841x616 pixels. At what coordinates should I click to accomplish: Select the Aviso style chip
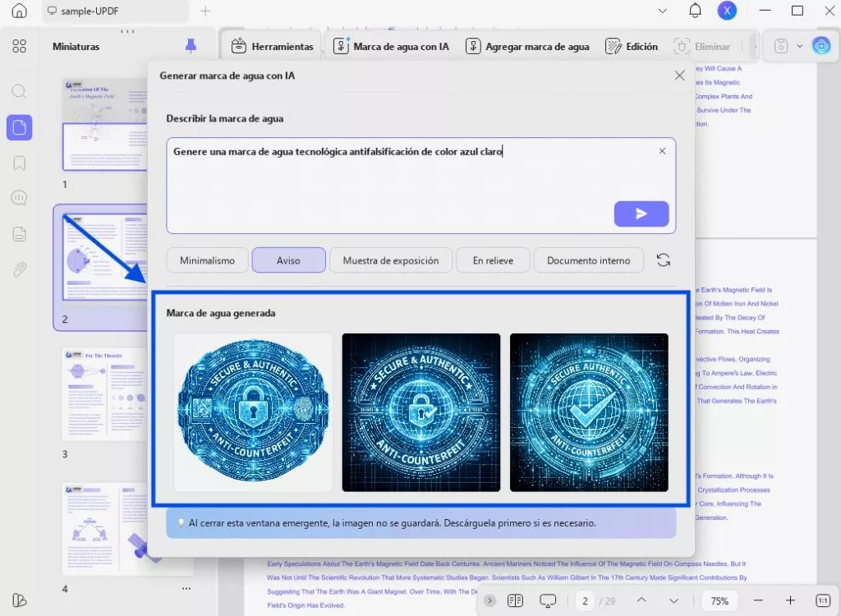coord(288,260)
